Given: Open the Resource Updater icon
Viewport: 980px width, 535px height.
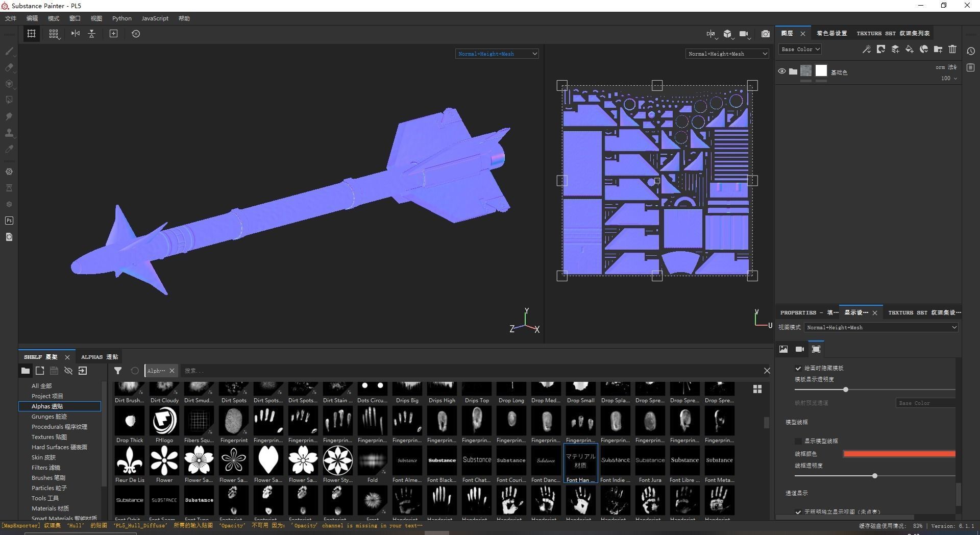Looking at the screenshot, I should 9,237.
